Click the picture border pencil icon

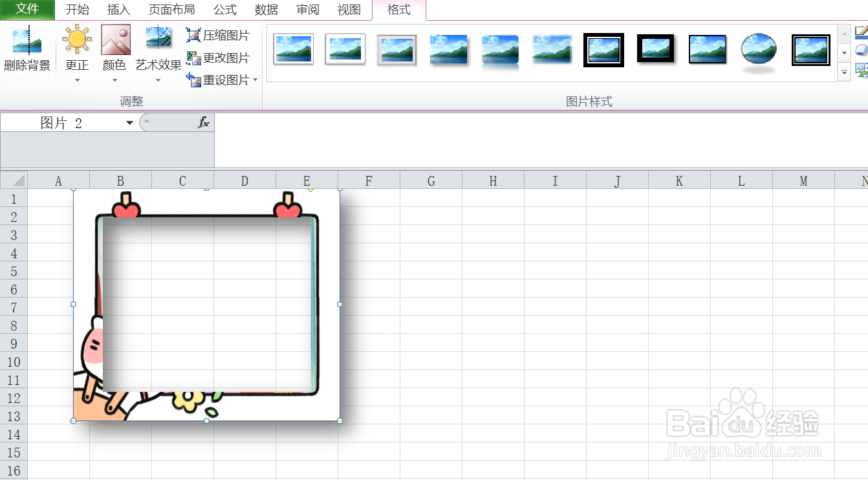(862, 32)
